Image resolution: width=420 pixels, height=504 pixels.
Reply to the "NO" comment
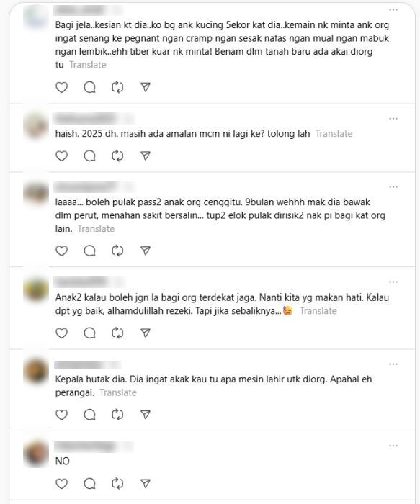click(x=90, y=483)
